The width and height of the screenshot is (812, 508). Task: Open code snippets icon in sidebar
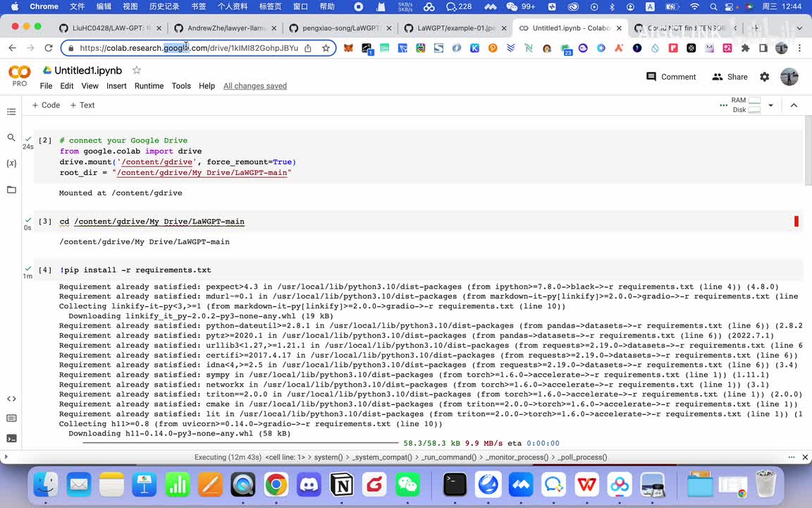(11, 399)
